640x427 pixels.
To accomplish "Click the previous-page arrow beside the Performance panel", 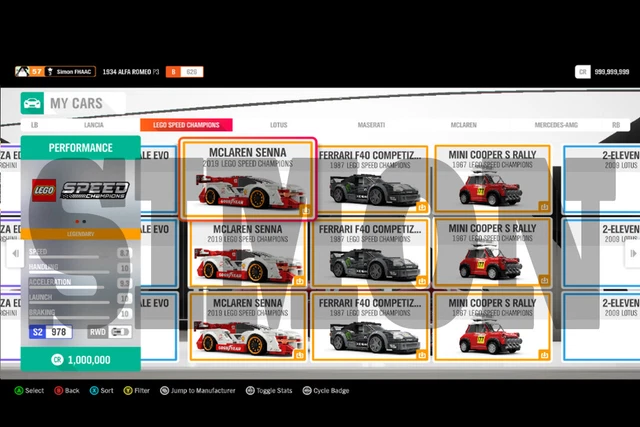I will (15, 254).
